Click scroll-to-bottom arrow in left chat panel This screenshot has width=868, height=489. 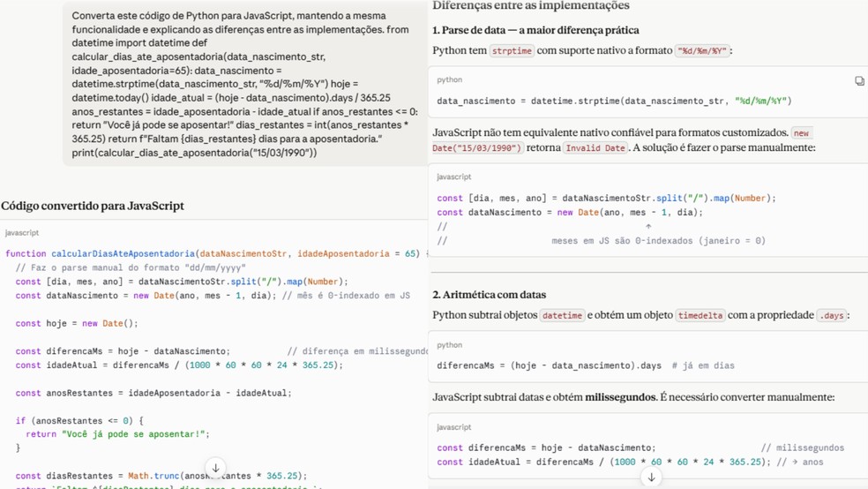[x=216, y=468]
